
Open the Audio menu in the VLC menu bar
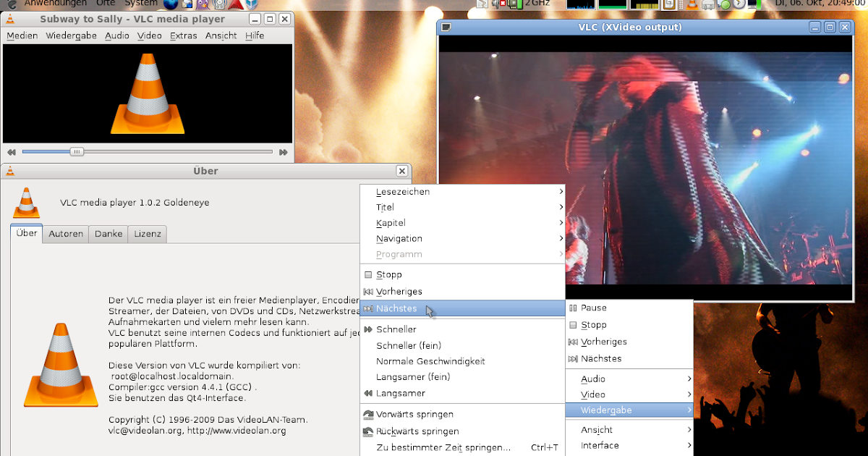(117, 35)
